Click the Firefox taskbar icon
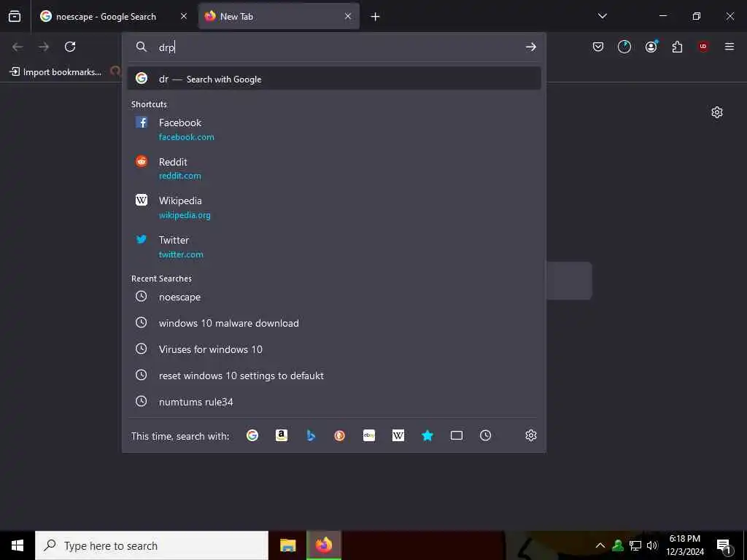Image resolution: width=747 pixels, height=560 pixels. pos(324,545)
